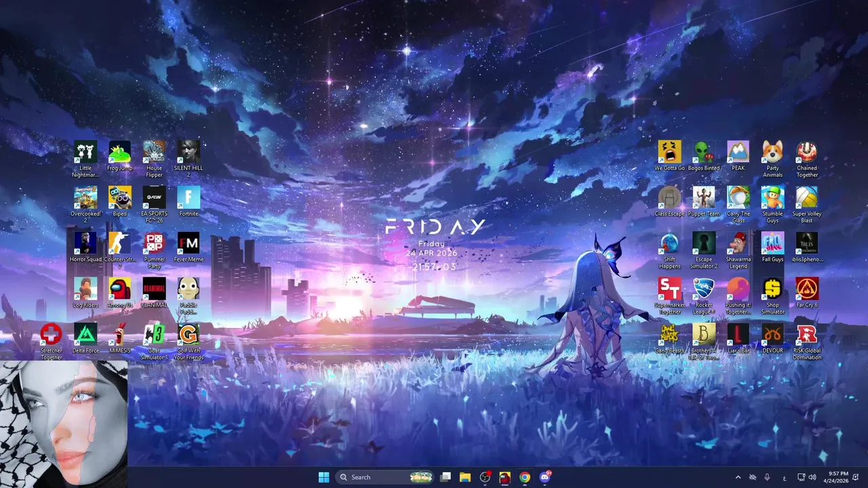
Task: Open File Explorer from the taskbar
Action: [x=465, y=477]
